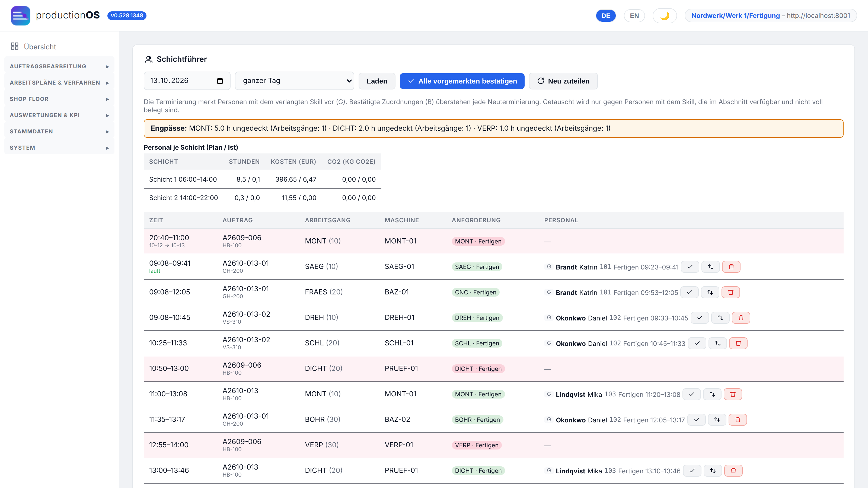Swap personnel on the BOHR (30) row
The image size is (868, 488).
coord(717,420)
